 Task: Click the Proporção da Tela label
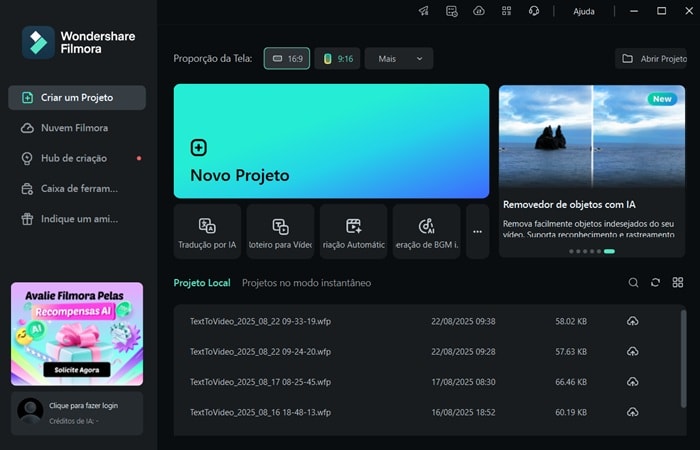(x=212, y=58)
